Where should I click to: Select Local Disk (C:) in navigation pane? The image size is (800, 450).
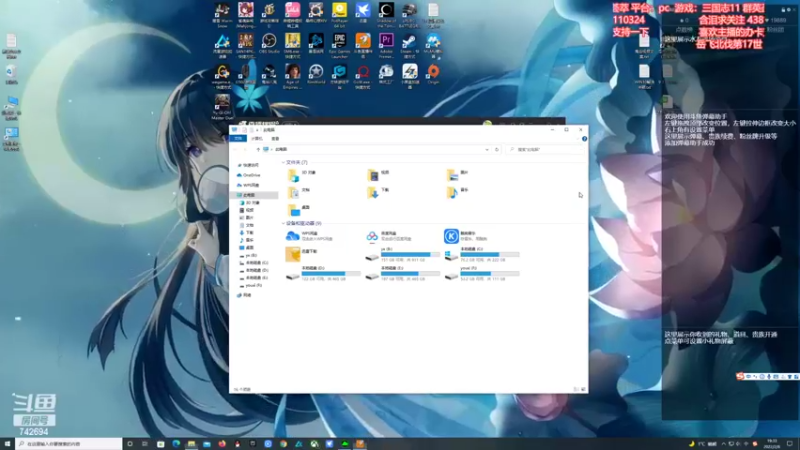(254, 263)
